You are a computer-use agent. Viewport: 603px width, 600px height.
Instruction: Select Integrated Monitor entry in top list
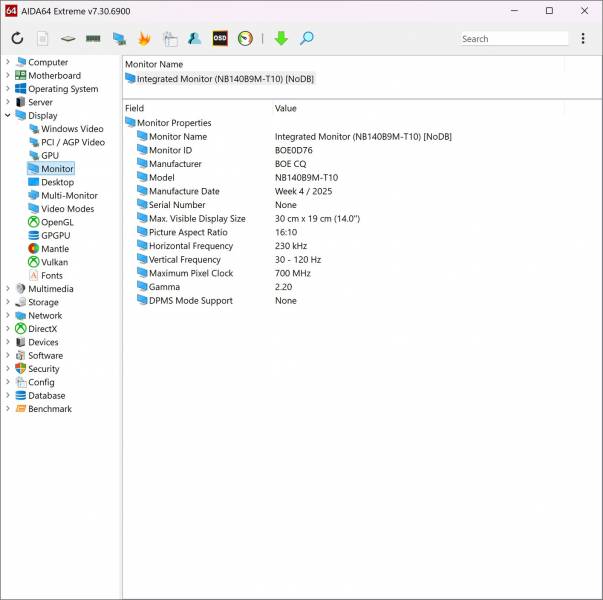[220, 79]
